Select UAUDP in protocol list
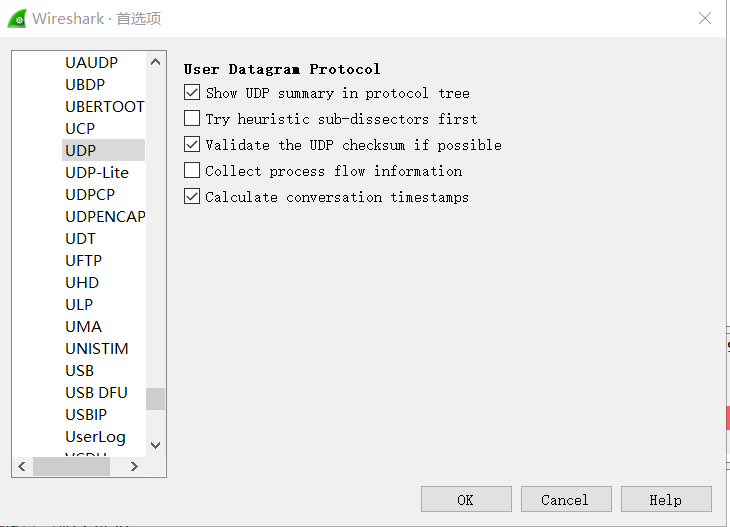Viewport: 730px width, 527px height. [92, 62]
